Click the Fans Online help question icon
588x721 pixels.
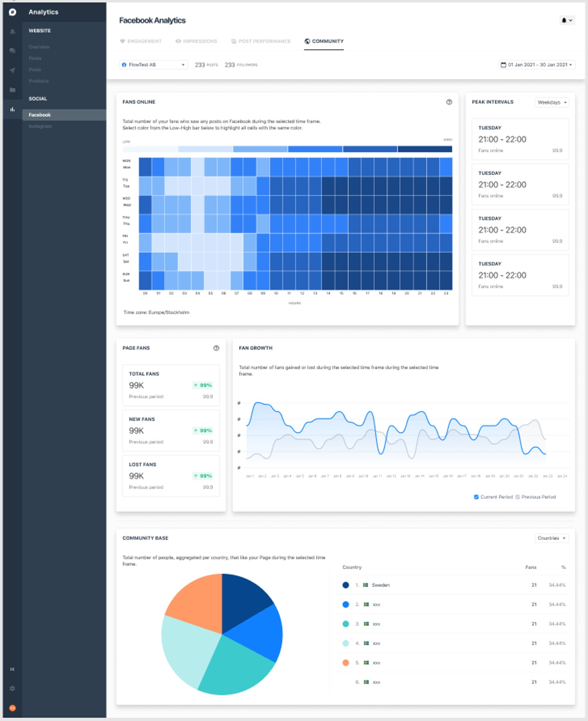click(x=449, y=102)
